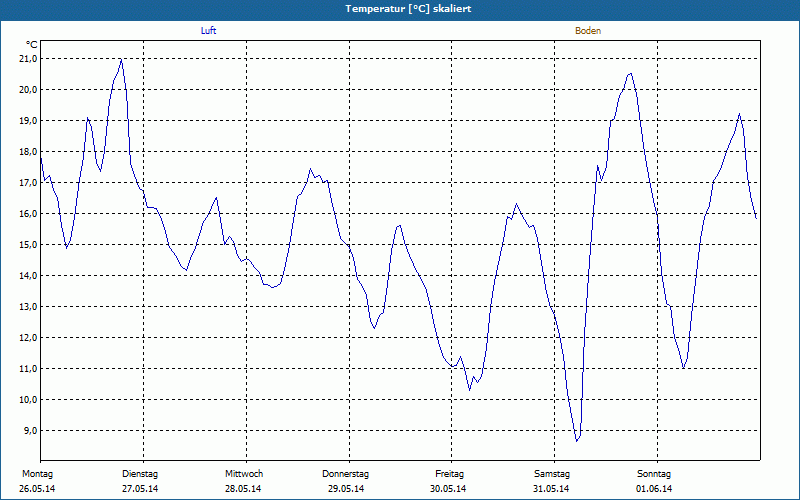Click the date '01.06.14'
The width and height of the screenshot is (800, 500).
654,489
